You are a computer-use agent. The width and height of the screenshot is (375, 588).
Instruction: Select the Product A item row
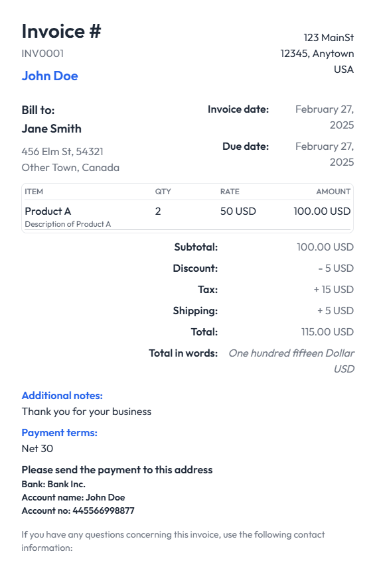click(187, 217)
